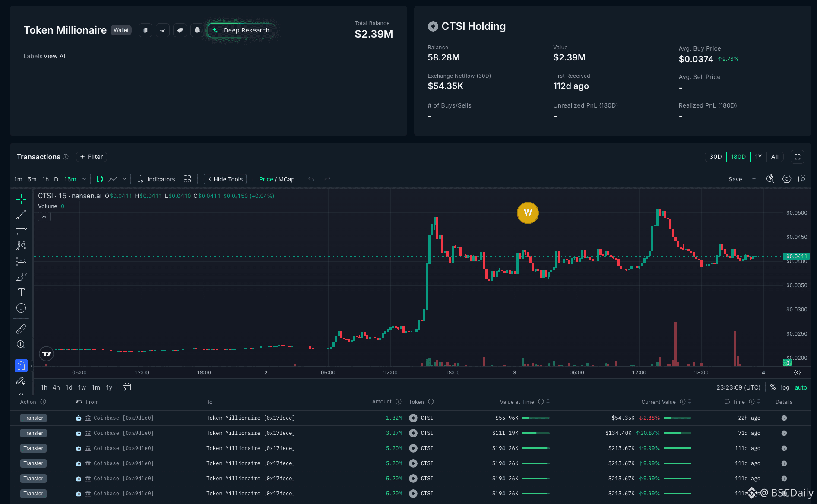Toggle percent scale on price axis
The width and height of the screenshot is (817, 504).
click(x=773, y=387)
